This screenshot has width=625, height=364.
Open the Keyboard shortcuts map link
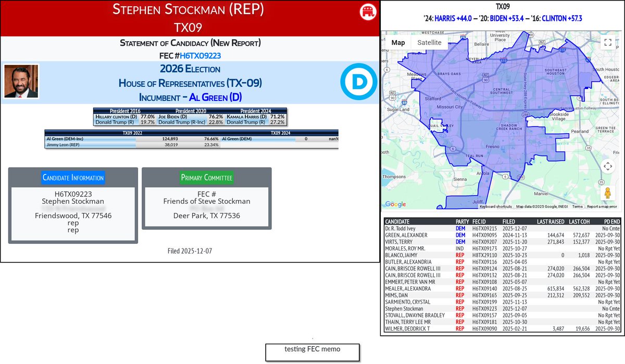pyautogui.click(x=495, y=207)
